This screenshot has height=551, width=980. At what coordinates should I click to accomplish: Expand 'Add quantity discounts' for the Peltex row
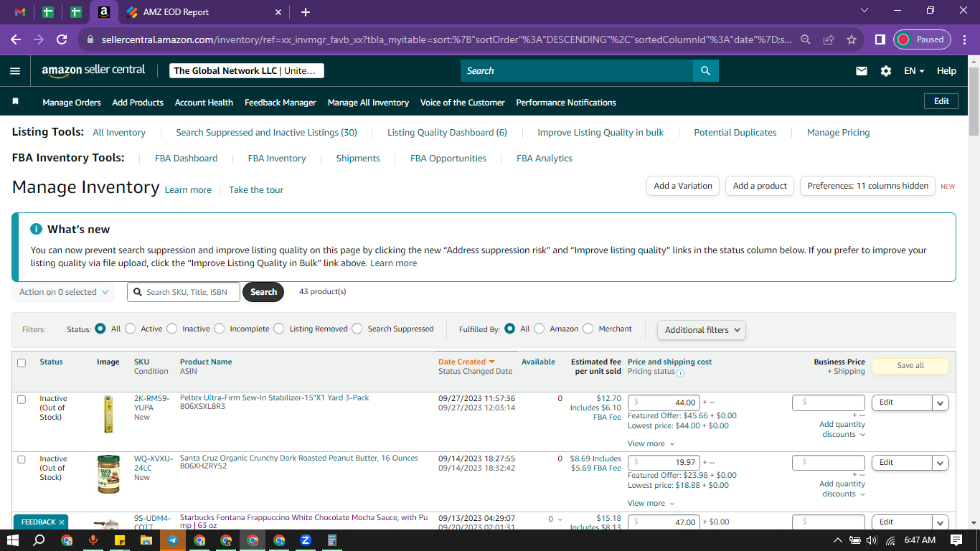click(x=842, y=429)
